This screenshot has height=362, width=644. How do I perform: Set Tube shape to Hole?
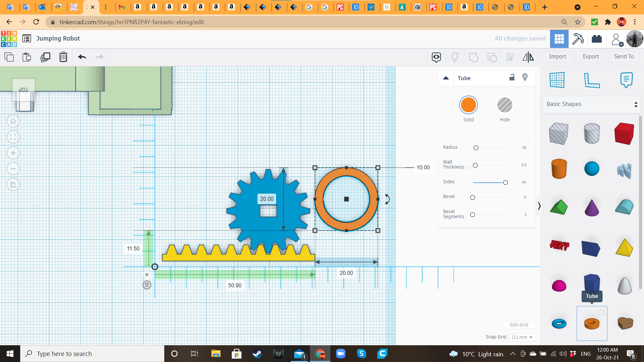504,105
